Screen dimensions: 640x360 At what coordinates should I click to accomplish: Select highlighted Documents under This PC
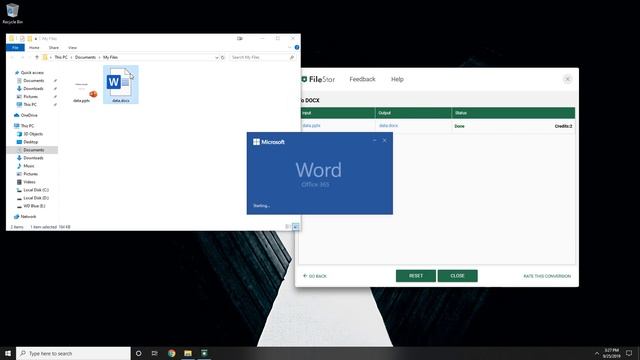33,150
